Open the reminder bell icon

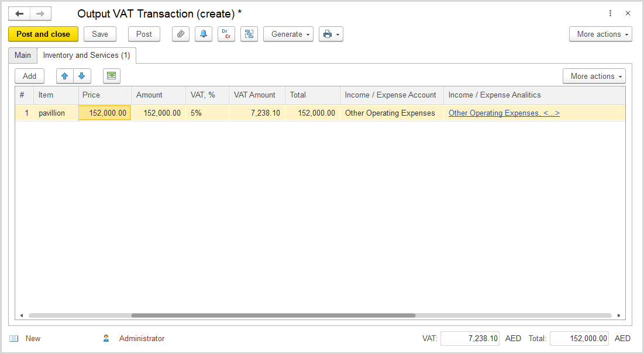pyautogui.click(x=204, y=34)
